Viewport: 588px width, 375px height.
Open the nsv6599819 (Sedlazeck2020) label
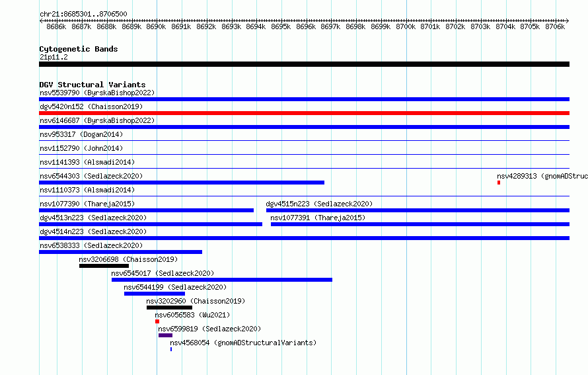209,329
